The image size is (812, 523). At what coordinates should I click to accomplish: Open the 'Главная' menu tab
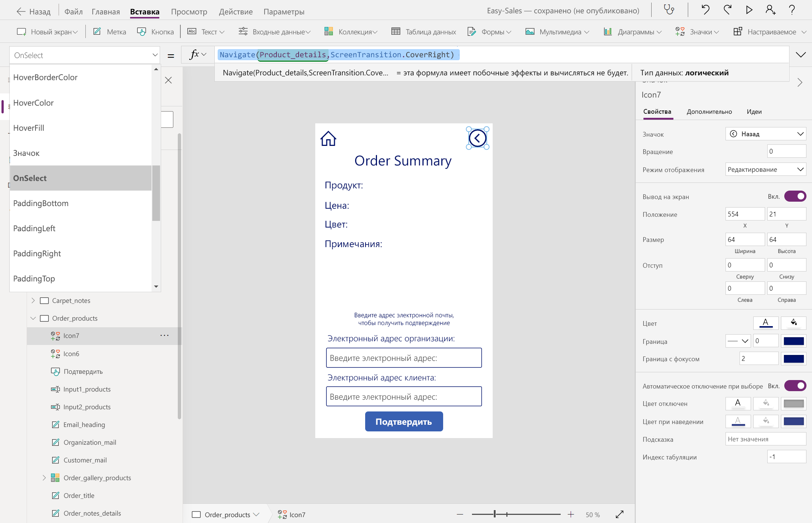106,11
